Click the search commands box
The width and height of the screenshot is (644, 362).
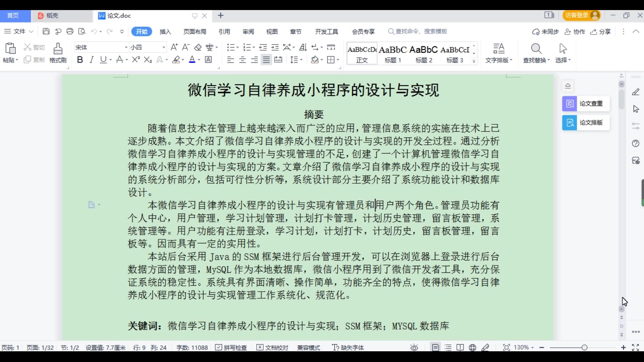[418, 31]
